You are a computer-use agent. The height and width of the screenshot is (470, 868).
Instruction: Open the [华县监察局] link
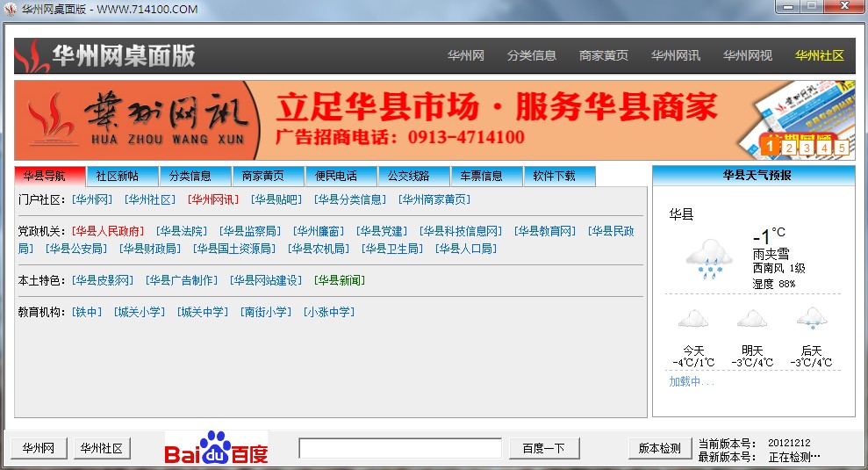pyautogui.click(x=250, y=231)
